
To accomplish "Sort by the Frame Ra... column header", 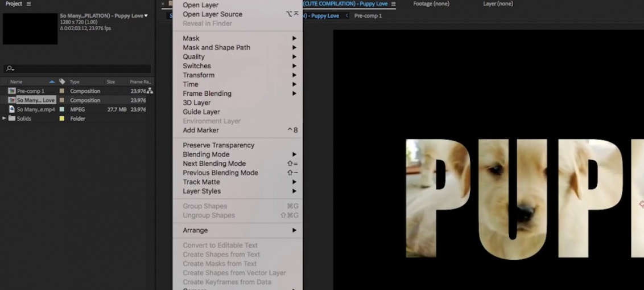I will [x=141, y=81].
